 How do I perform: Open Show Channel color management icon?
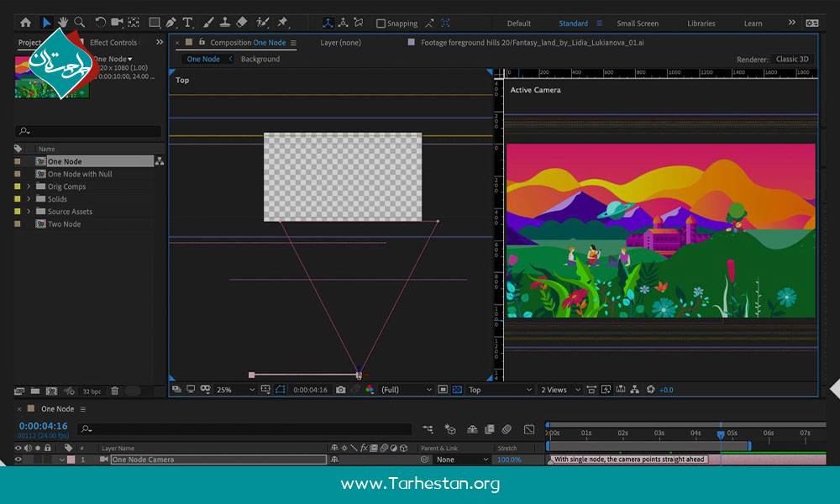pos(370,390)
